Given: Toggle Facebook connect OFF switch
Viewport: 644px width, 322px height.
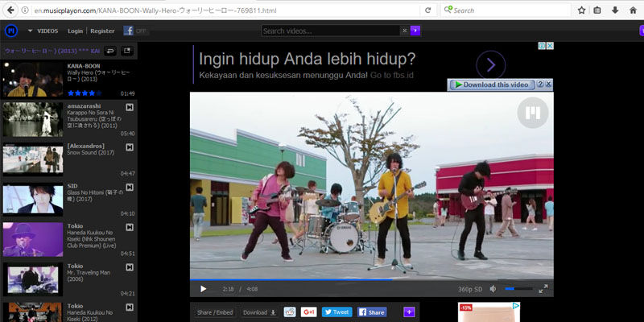Looking at the screenshot, I should pos(136,31).
